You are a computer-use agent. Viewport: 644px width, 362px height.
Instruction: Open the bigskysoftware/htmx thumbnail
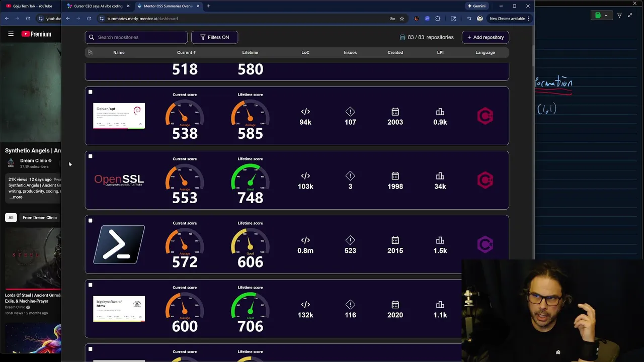[119, 309]
